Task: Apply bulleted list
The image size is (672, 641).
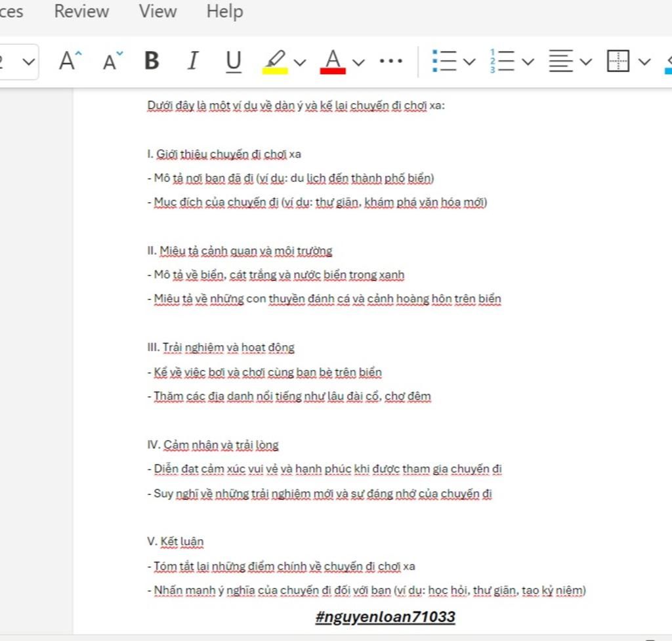Action: (x=444, y=61)
